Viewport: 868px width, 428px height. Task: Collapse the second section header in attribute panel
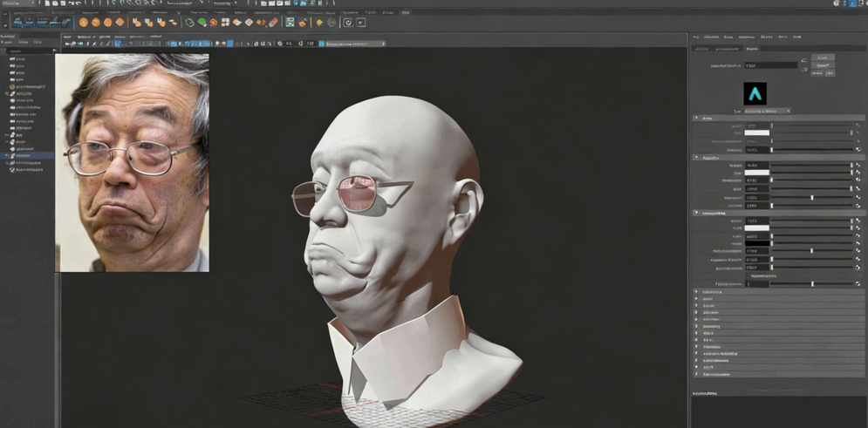pyautogui.click(x=778, y=158)
